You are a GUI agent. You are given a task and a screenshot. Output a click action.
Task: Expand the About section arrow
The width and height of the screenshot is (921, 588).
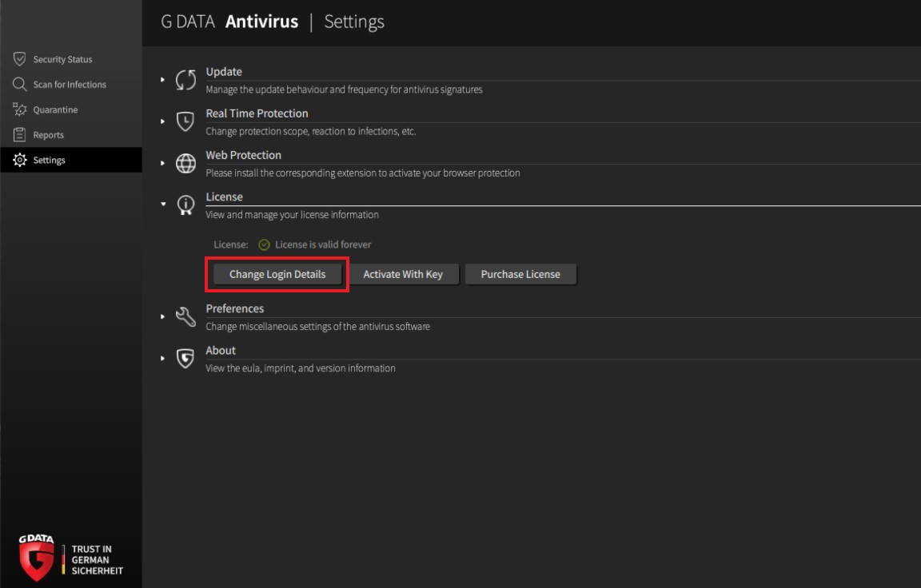(x=163, y=359)
